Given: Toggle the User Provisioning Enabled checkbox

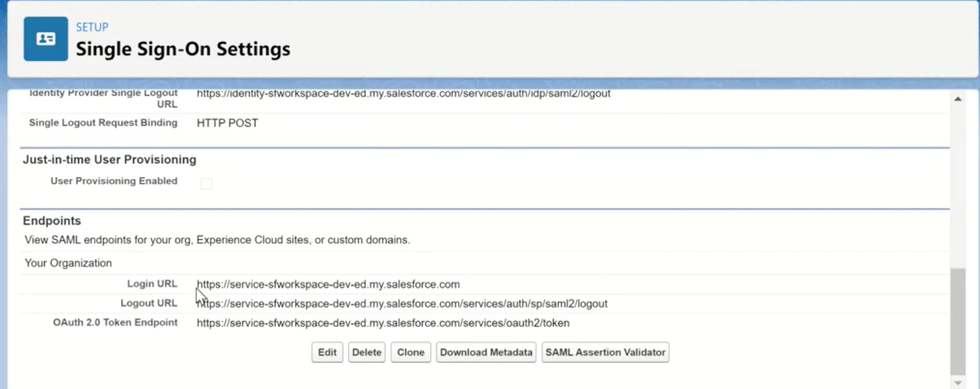Looking at the screenshot, I should tap(207, 184).
